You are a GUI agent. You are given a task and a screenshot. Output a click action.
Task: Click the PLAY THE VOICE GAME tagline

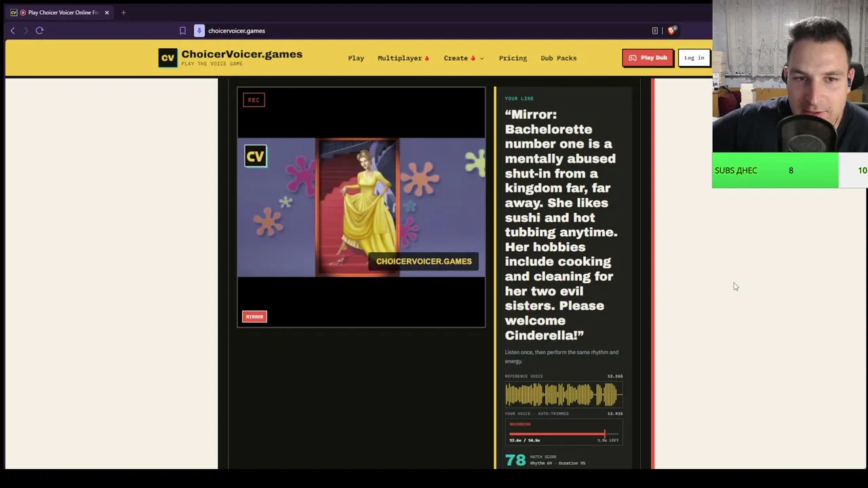212,64
